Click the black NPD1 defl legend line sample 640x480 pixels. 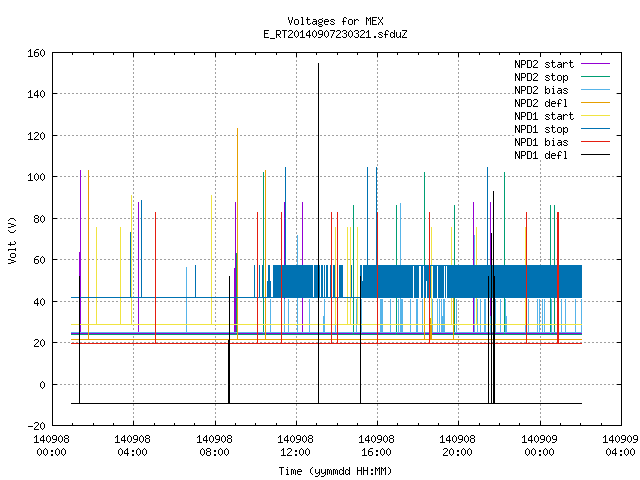[x=596, y=155]
